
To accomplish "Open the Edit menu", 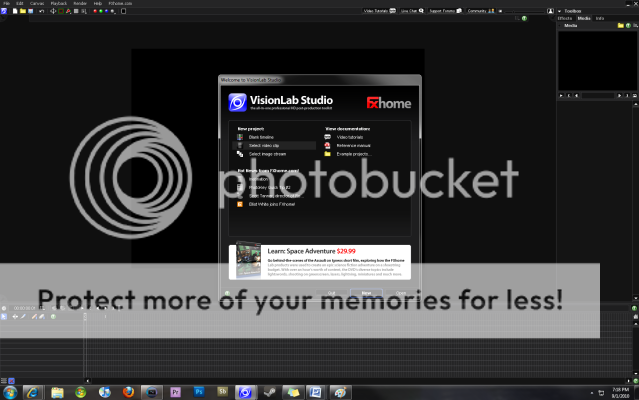I will pos(20,3).
